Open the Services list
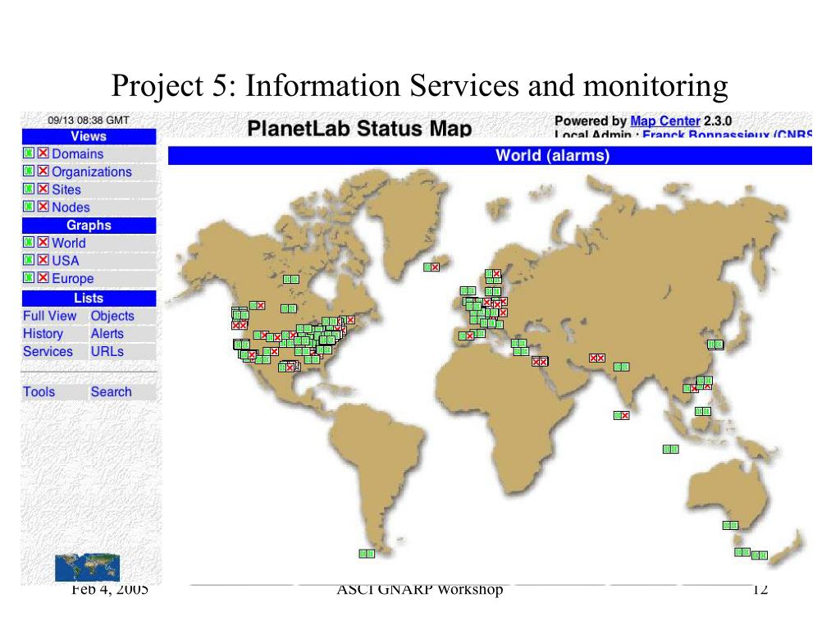 pos(48,351)
